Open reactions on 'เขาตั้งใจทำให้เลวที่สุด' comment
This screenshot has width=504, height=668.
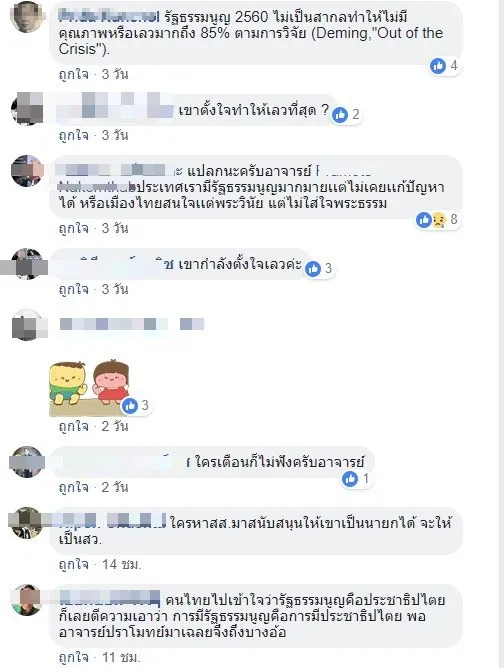346,115
